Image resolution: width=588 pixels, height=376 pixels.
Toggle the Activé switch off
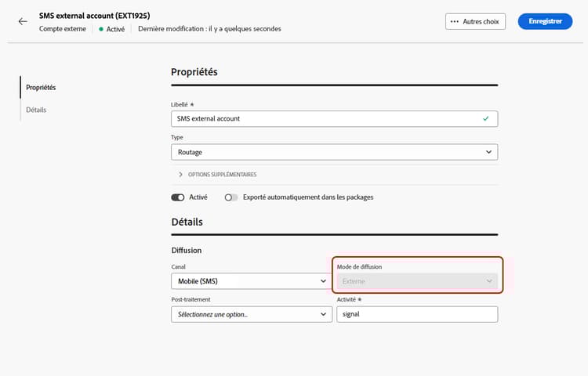point(177,197)
